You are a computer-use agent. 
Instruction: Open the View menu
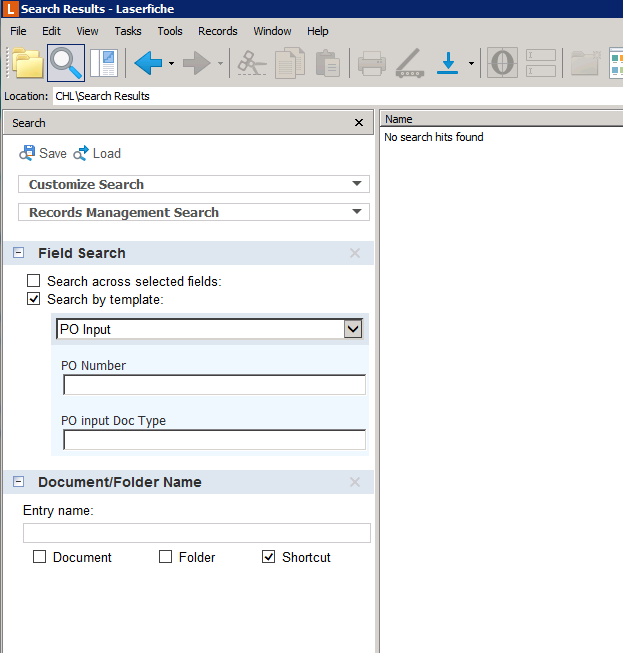87,31
